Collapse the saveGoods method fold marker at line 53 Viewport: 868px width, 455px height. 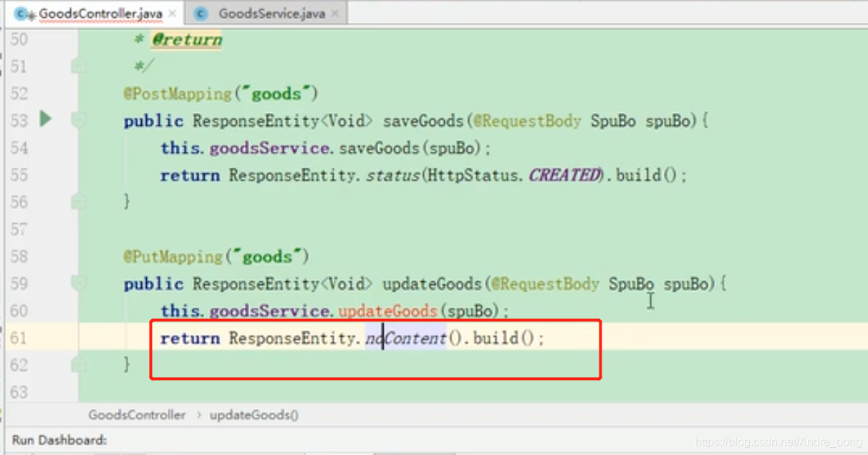78,120
